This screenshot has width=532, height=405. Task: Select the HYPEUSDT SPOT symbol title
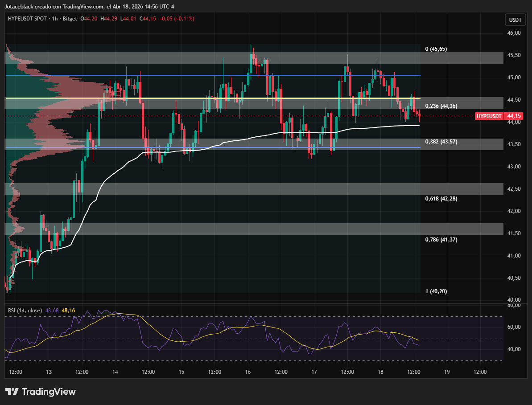tap(27, 19)
